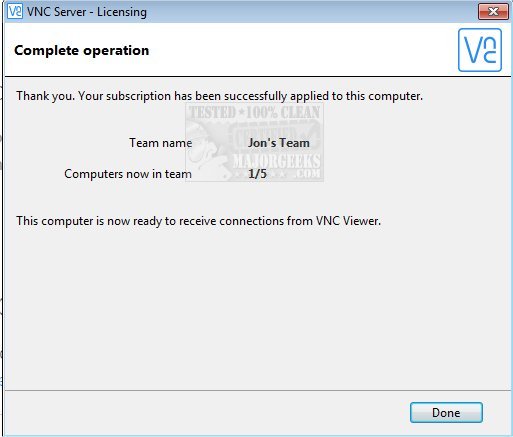The width and height of the screenshot is (513, 437).
Task: Click the MajorGeeks watermark image
Action: click(254, 142)
